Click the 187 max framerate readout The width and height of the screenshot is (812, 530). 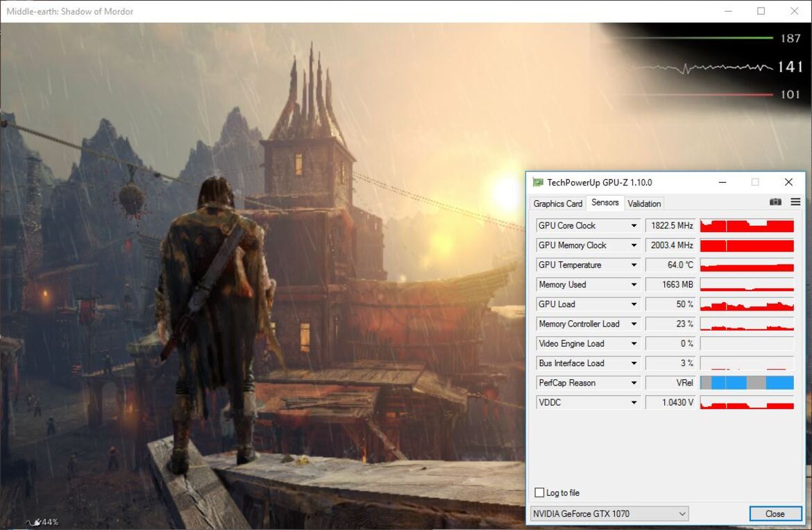790,38
